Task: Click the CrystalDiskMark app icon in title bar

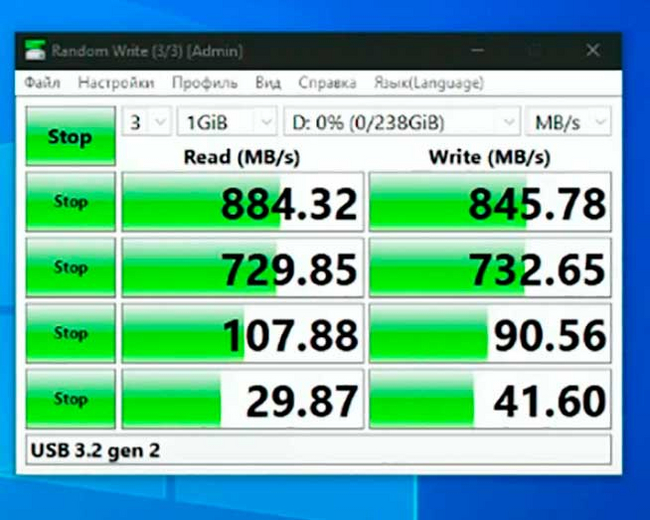Action: pos(34,50)
